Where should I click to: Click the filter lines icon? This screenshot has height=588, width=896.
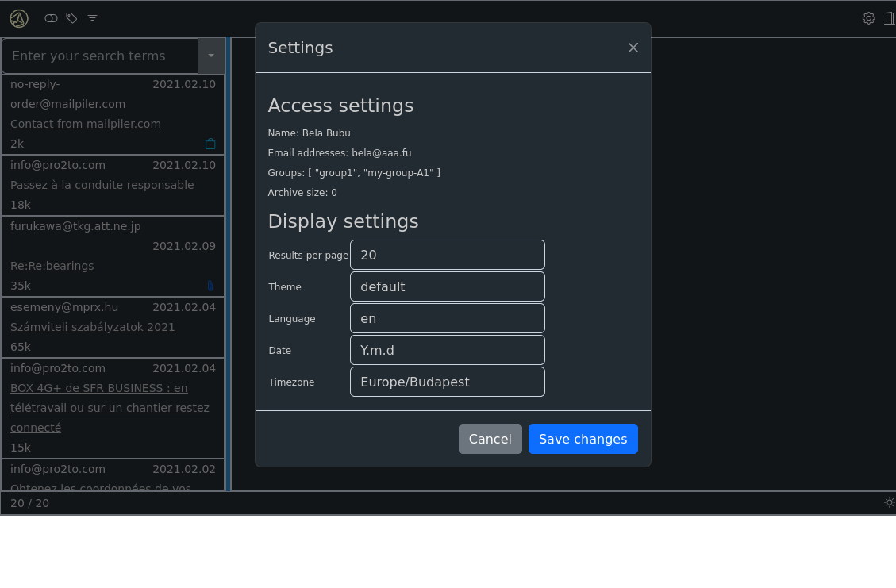pyautogui.click(x=93, y=18)
